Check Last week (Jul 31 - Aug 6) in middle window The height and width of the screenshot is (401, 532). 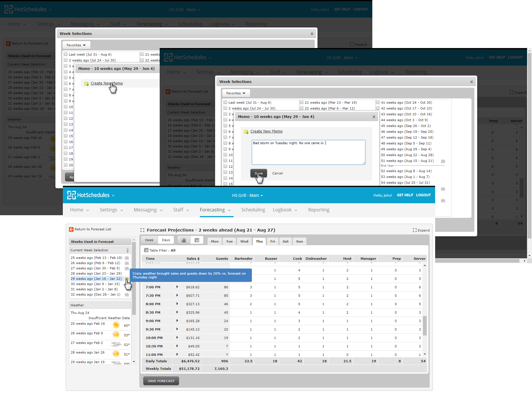pyautogui.click(x=225, y=102)
